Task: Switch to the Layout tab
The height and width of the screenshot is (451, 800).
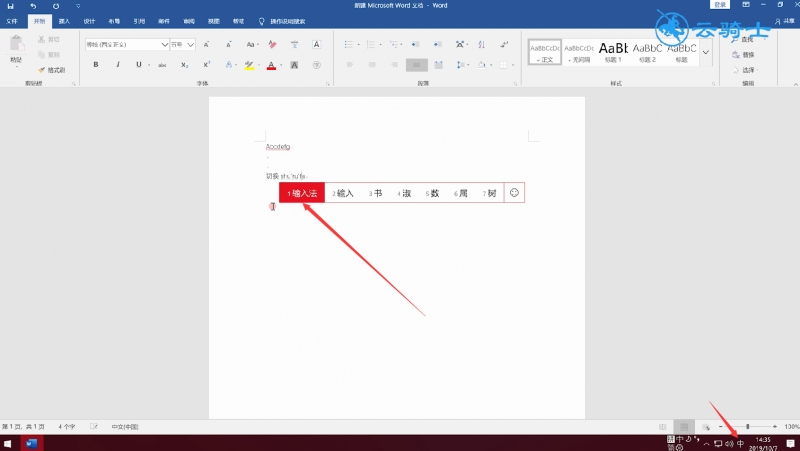Action: 114,21
